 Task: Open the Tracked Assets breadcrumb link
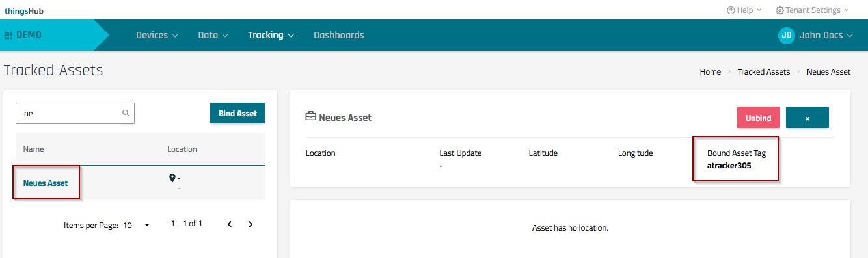coord(764,72)
